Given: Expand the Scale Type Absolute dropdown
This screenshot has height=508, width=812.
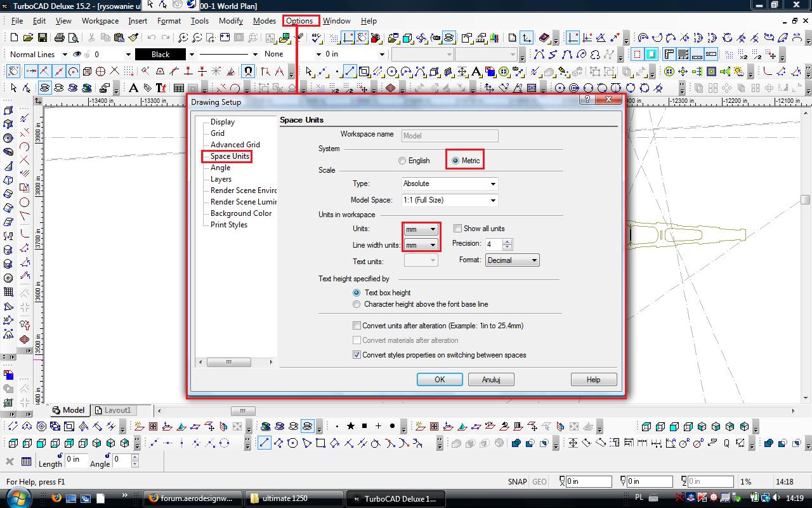Looking at the screenshot, I should coord(449,184).
